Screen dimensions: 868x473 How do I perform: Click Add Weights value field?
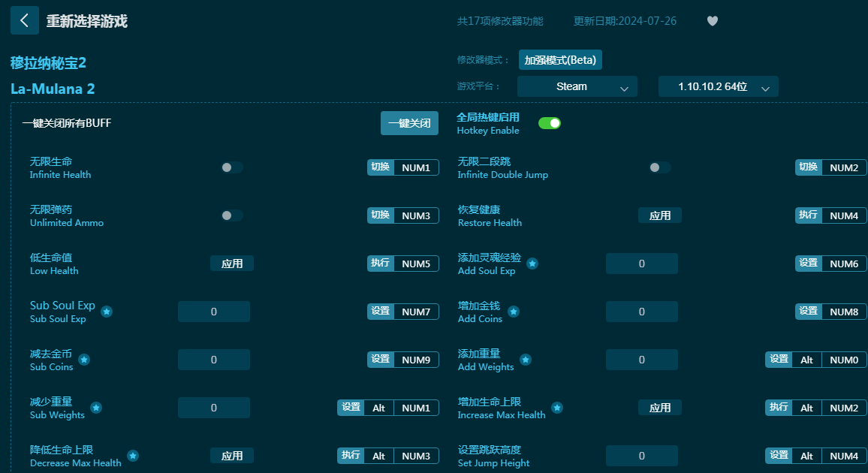click(641, 360)
